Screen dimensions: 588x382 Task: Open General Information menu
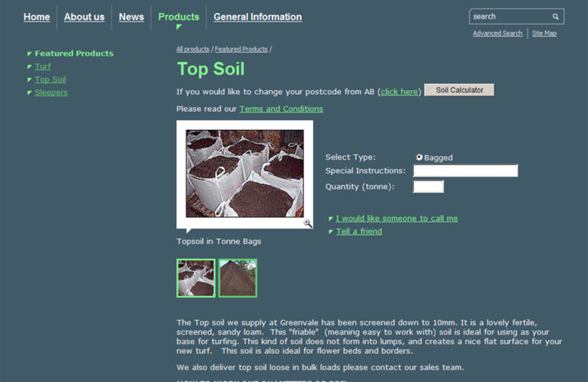tap(257, 17)
